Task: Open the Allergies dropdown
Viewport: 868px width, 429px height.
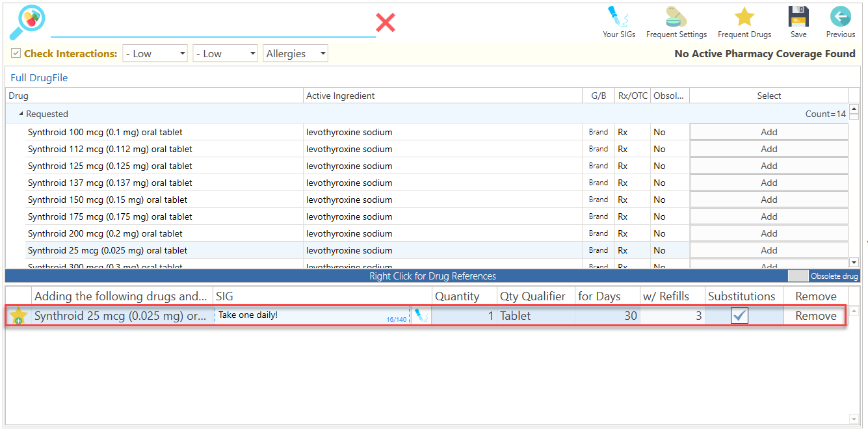Action: (296, 53)
